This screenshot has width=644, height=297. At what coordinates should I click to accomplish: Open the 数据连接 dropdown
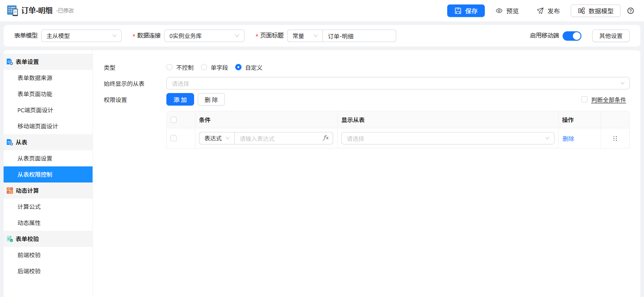pyautogui.click(x=204, y=36)
